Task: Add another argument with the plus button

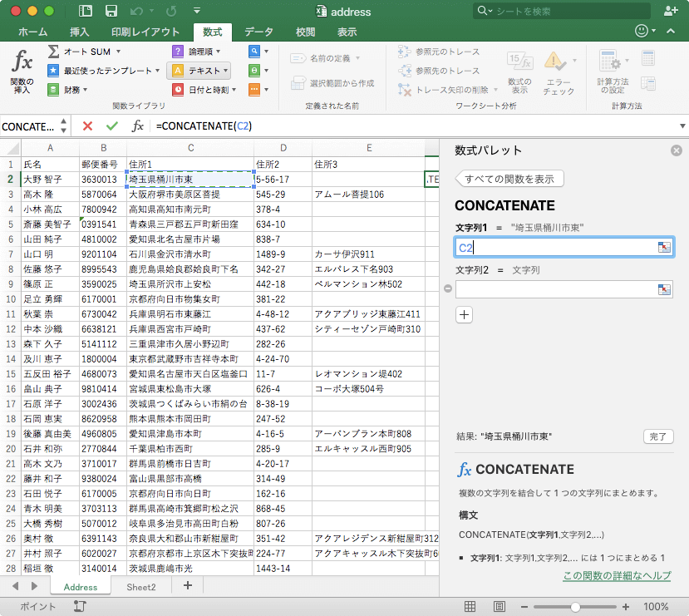Action: click(464, 314)
